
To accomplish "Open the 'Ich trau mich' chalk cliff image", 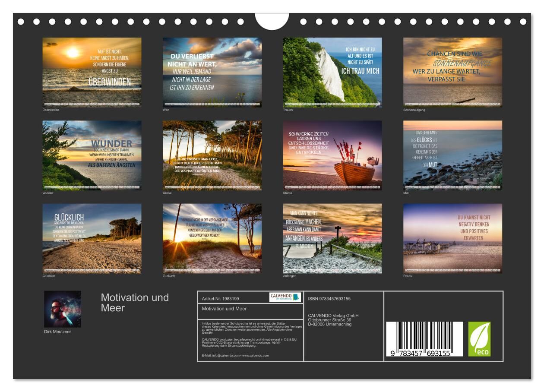I will tap(332, 72).
